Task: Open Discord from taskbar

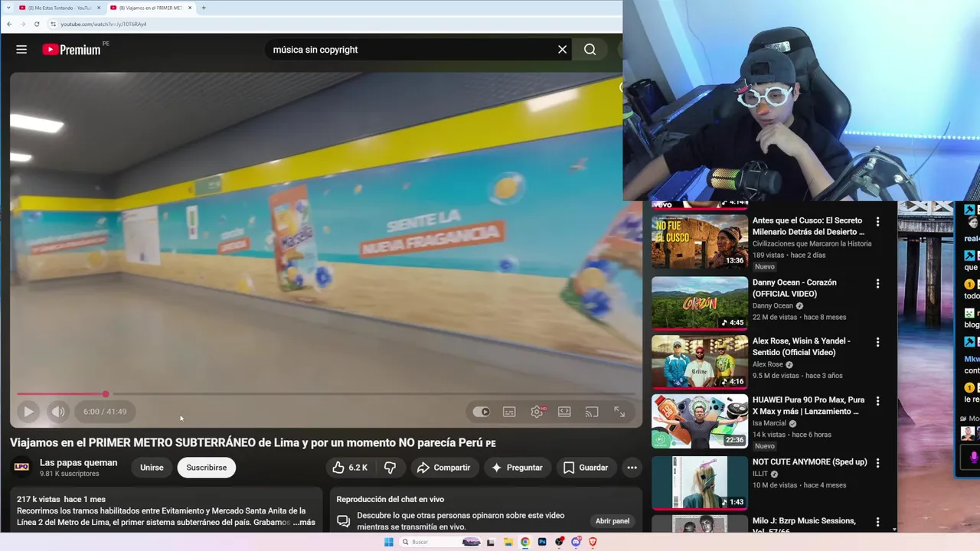Action: [x=576, y=542]
